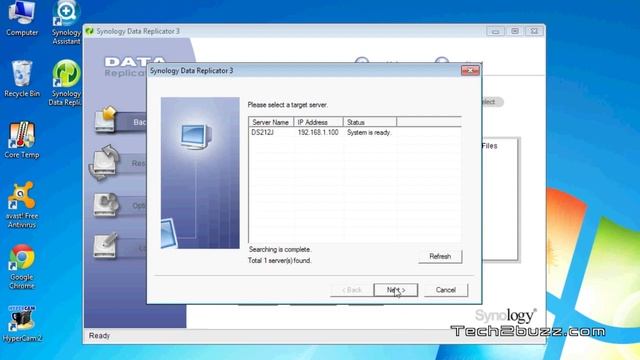Click the Synology Data Replicator title bar icon
640x360 pixels.
(89, 31)
